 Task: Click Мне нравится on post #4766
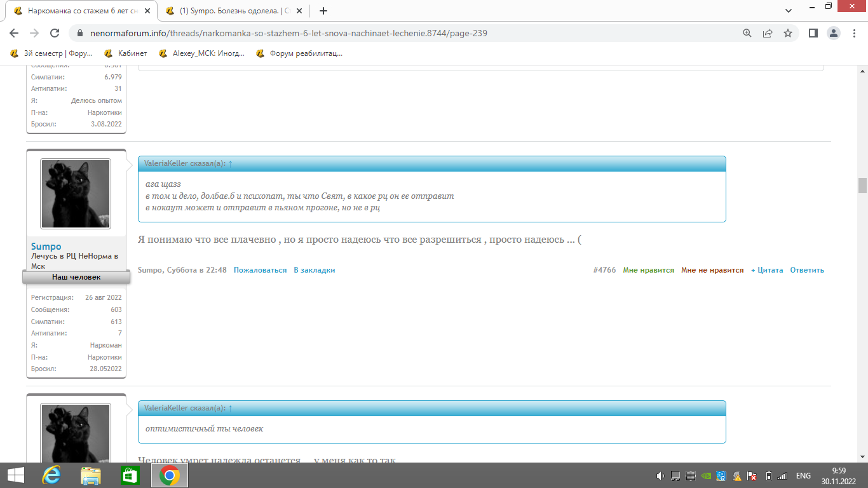(648, 270)
